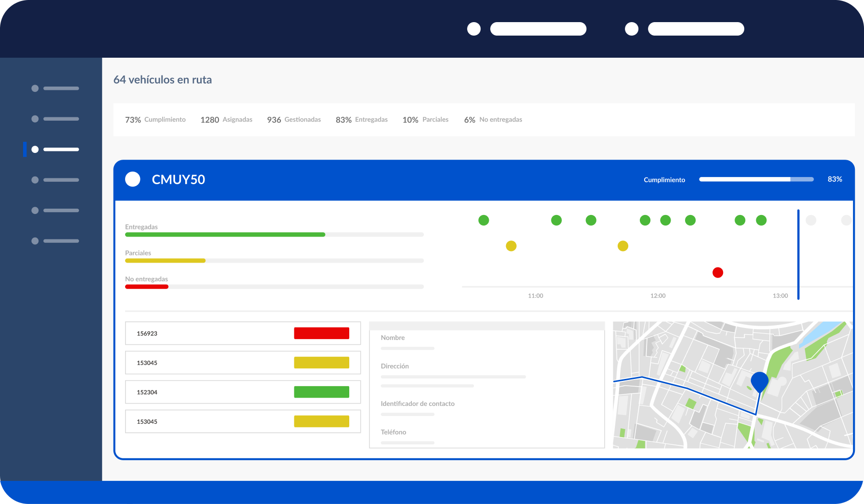Viewport: 864px width, 504px height.
Task: Click the second white pill in header
Action: [x=696, y=29]
